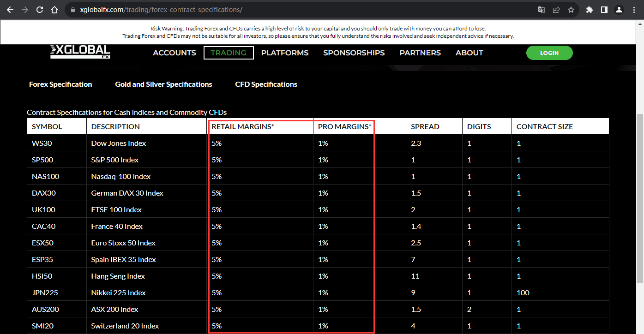Open the Chrome profile avatar

tap(619, 10)
